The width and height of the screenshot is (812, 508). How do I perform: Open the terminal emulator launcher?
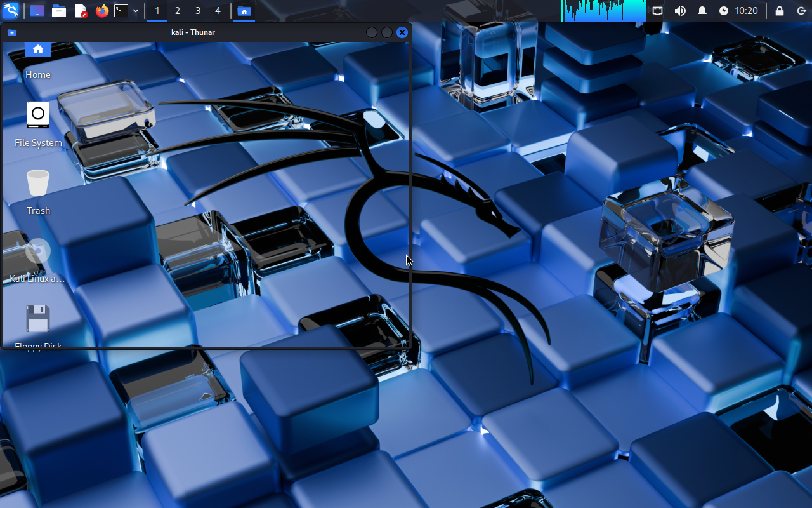point(121,11)
